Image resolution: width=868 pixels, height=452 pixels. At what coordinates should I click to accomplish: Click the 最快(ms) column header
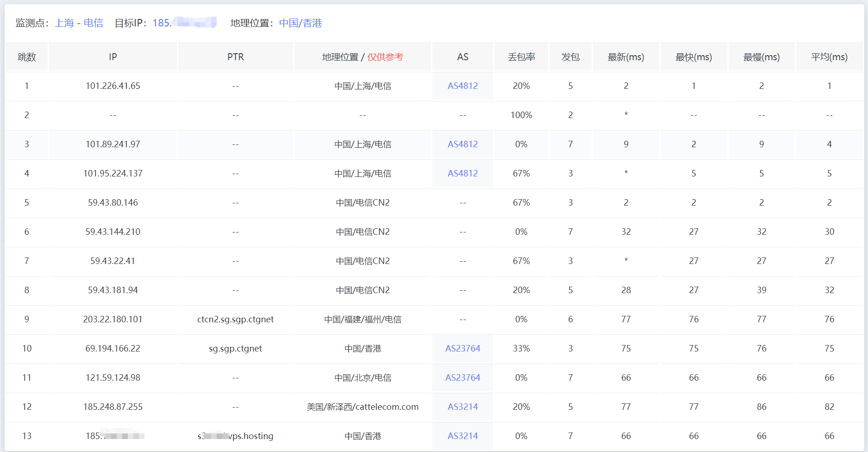pos(693,57)
